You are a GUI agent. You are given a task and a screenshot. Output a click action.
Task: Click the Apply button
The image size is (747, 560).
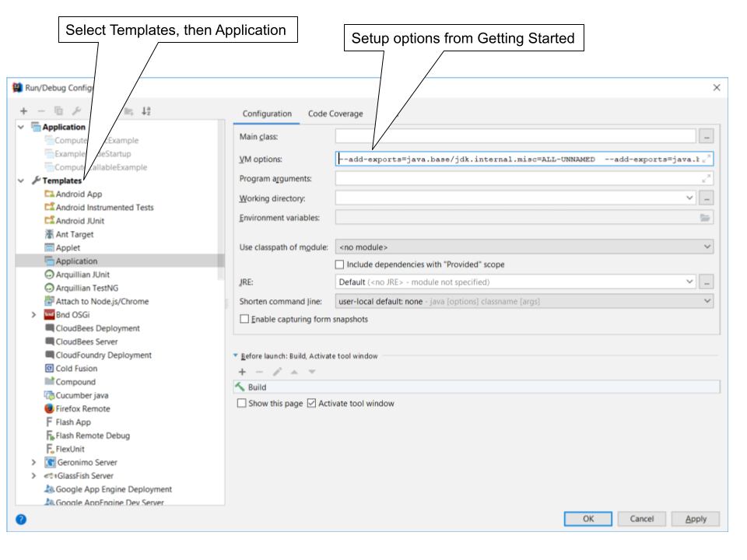point(695,519)
